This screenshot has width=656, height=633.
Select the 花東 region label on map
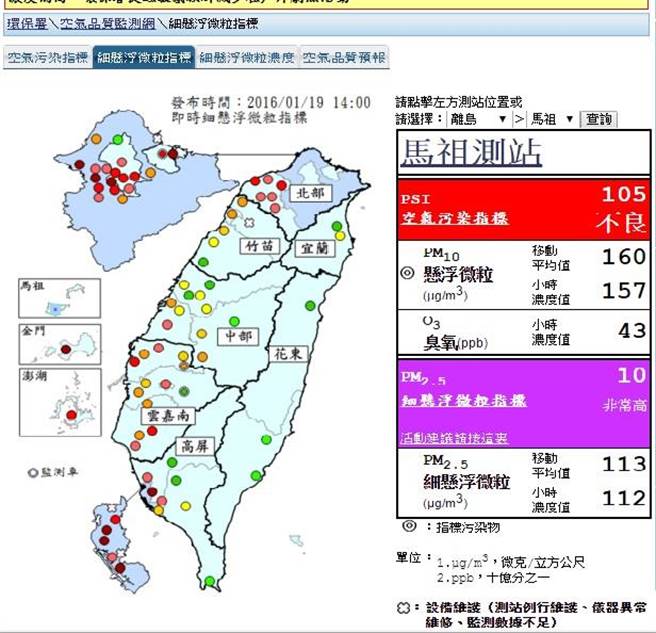[x=288, y=354]
